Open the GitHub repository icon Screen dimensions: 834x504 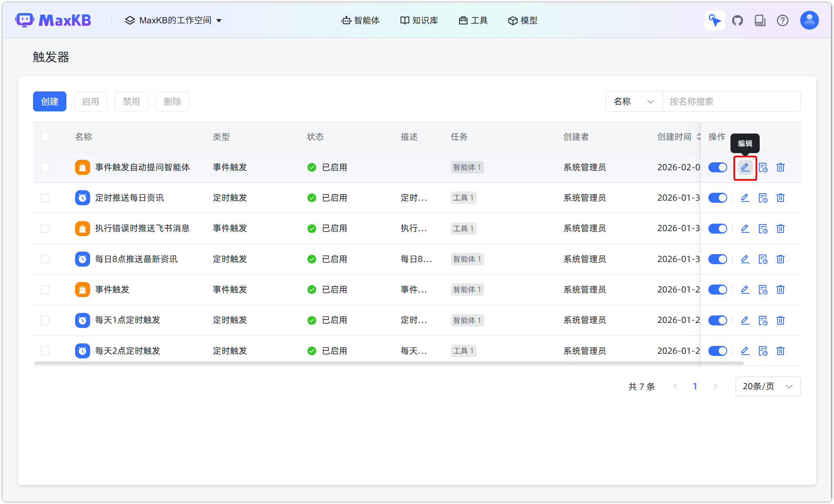click(738, 20)
